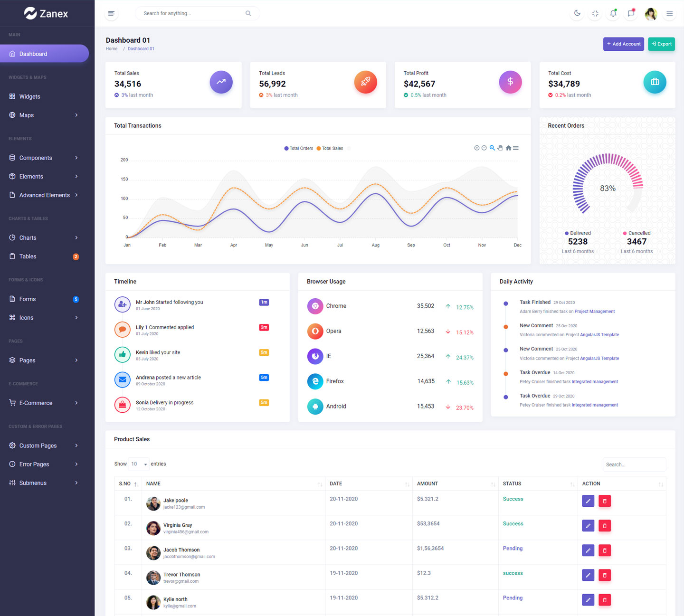The width and height of the screenshot is (684, 616).
Task: Toggle the Total Orders legend color marker
Action: (286, 149)
